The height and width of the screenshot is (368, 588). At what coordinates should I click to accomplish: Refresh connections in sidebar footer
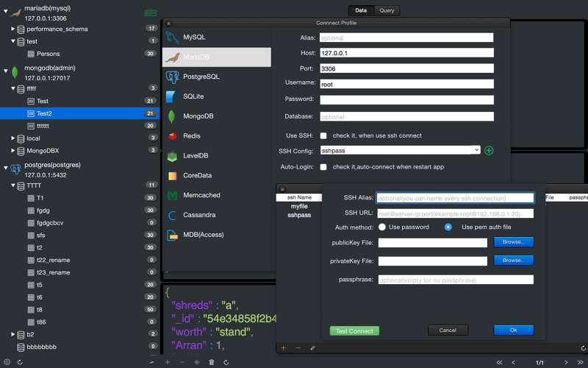20,362
